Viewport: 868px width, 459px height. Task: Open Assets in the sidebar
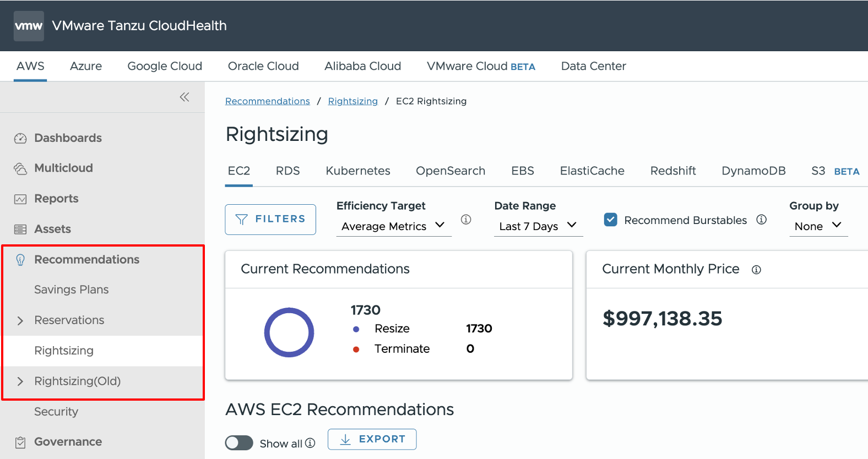(52, 229)
